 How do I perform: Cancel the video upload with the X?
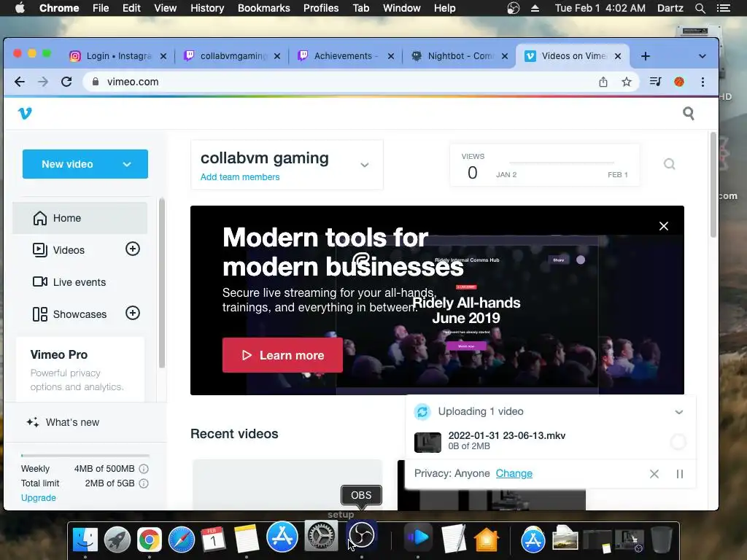coord(654,474)
